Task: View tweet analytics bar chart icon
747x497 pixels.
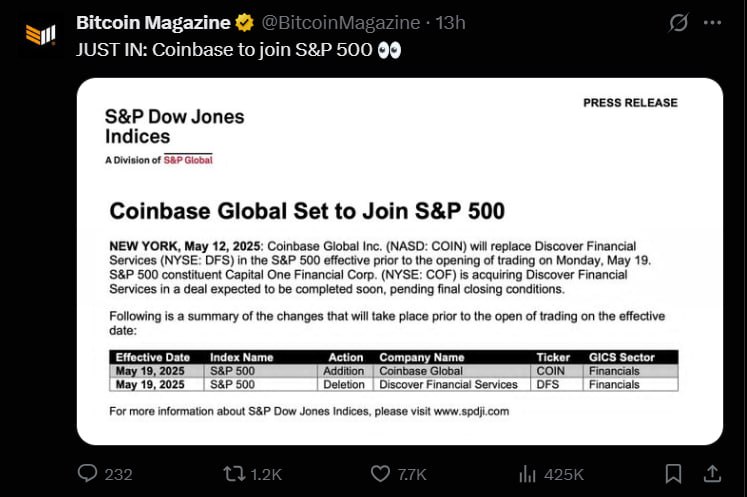Action: [x=527, y=474]
